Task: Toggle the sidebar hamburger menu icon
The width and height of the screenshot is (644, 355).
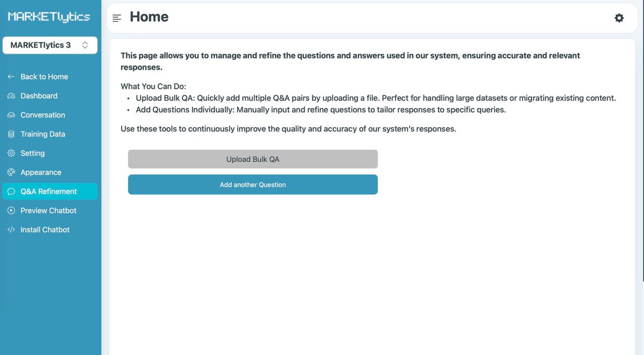Action: tap(117, 18)
